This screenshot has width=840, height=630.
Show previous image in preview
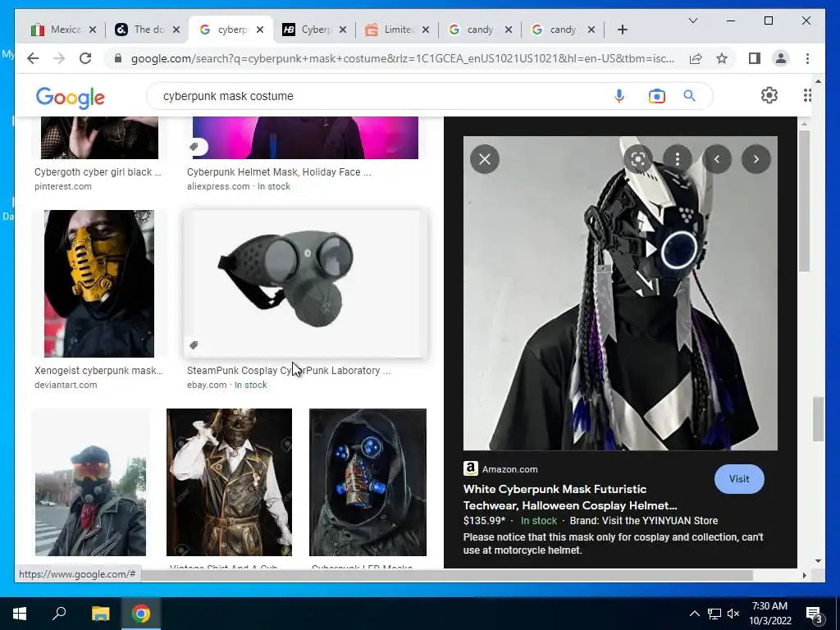coord(717,159)
